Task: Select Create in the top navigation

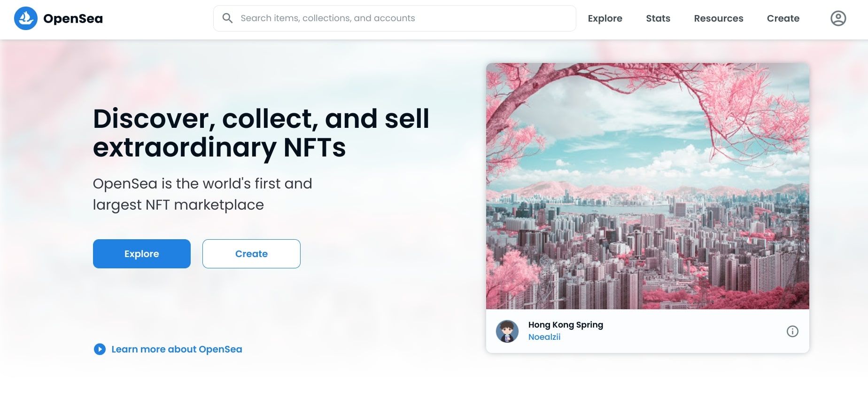Action: pos(783,18)
